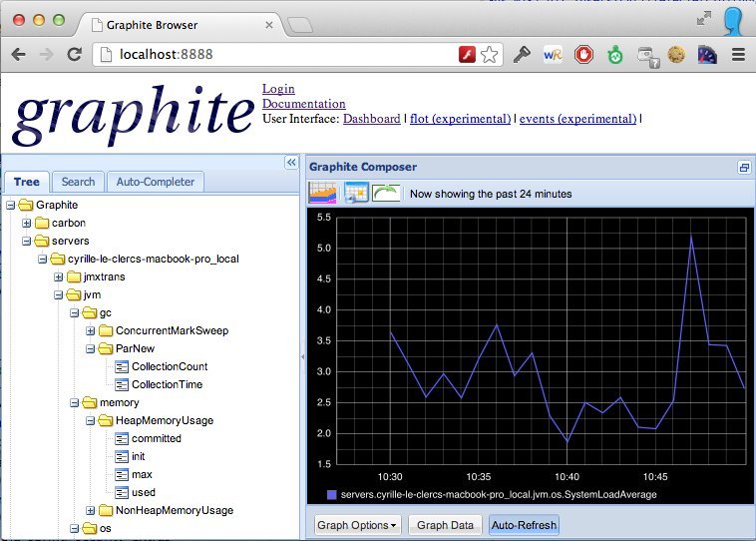Expand the carbon folder
This screenshot has width=756, height=541.
[x=26, y=223]
